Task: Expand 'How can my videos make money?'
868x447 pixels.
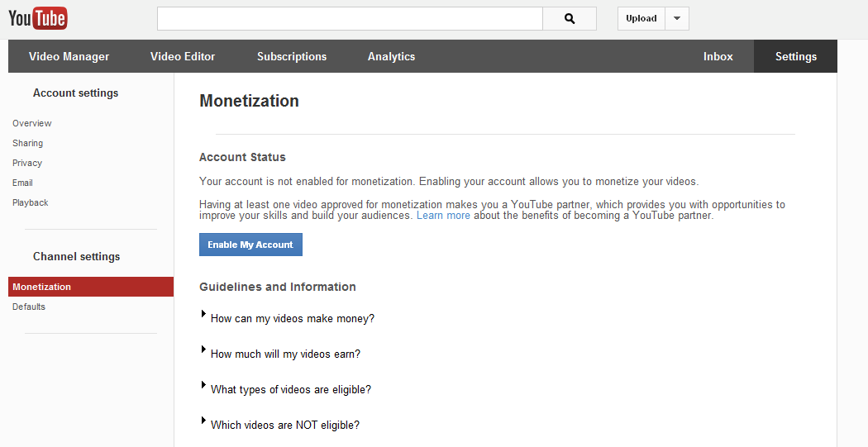Action: 292,318
